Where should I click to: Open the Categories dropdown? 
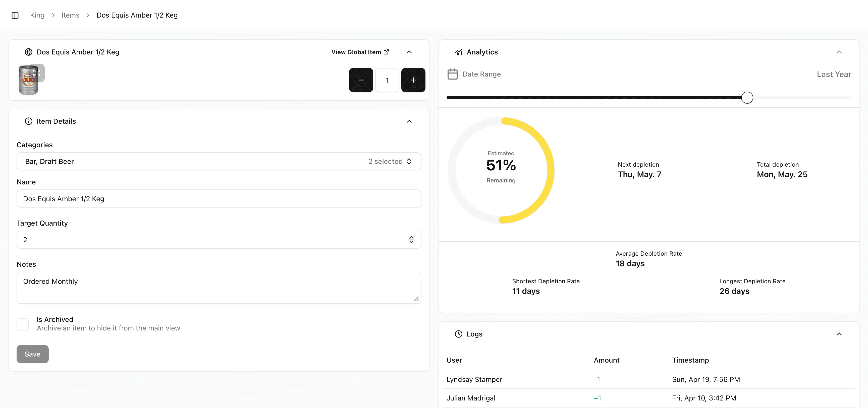(219, 161)
